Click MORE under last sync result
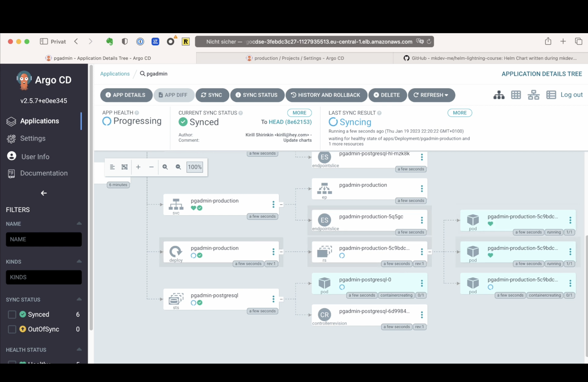The height and width of the screenshot is (382, 588). coord(460,113)
